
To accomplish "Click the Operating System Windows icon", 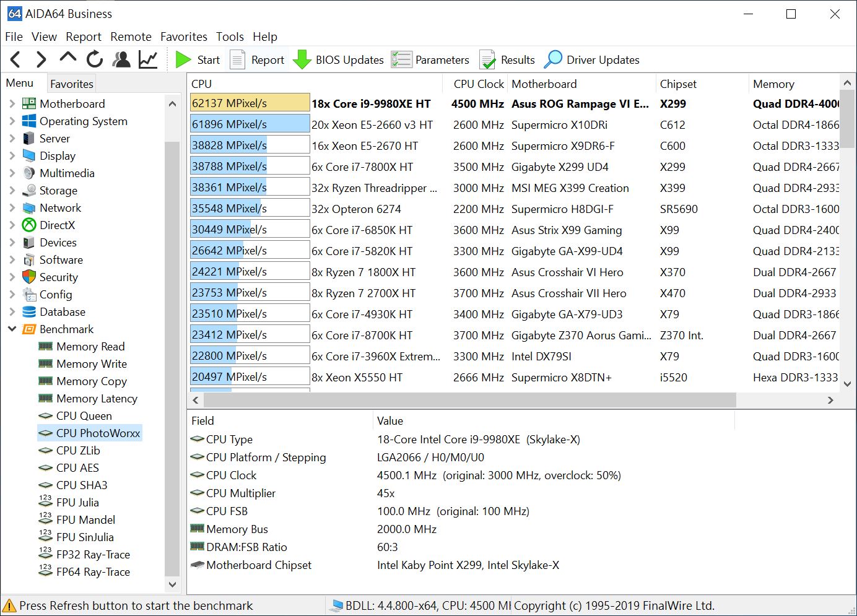I will click(x=29, y=121).
